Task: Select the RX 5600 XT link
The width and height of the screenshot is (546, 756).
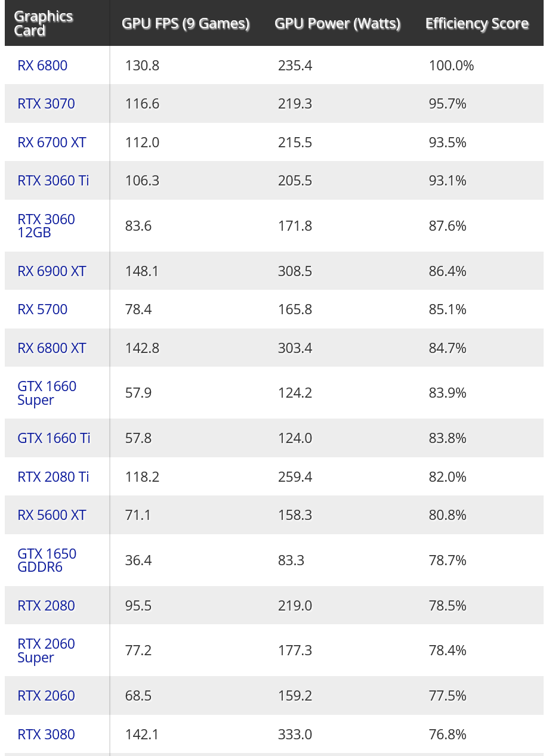Action: (52, 515)
